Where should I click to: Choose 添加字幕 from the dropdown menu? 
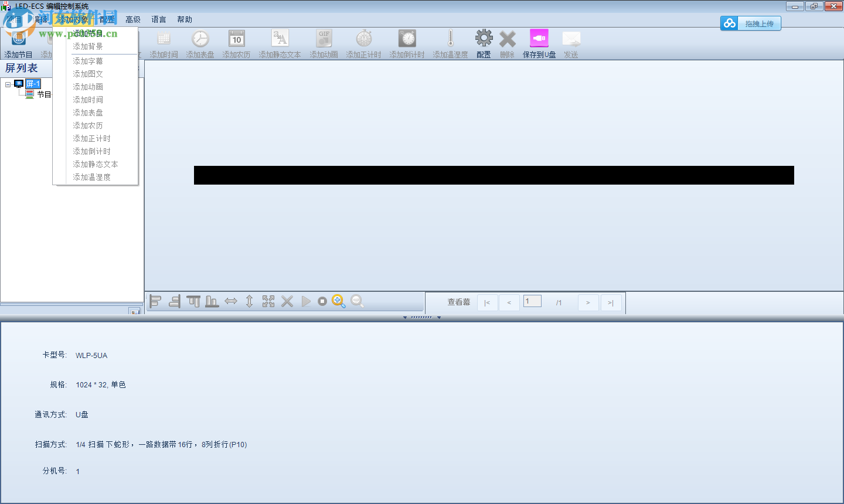point(96,61)
